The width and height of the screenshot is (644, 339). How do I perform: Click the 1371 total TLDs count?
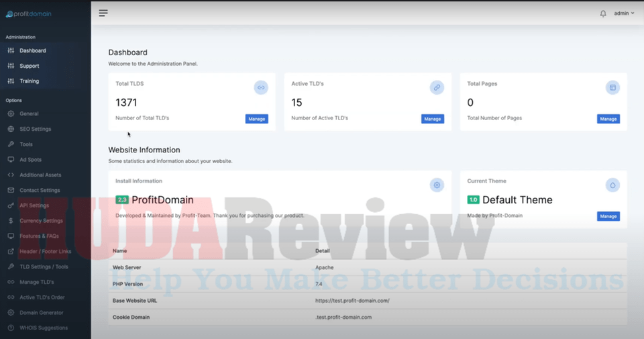[x=126, y=102]
